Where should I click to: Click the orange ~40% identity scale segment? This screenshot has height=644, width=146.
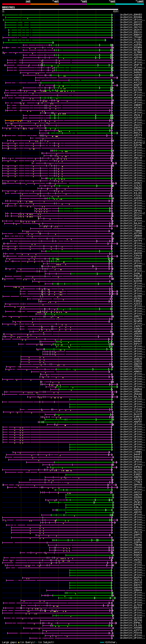(x=45, y=4)
